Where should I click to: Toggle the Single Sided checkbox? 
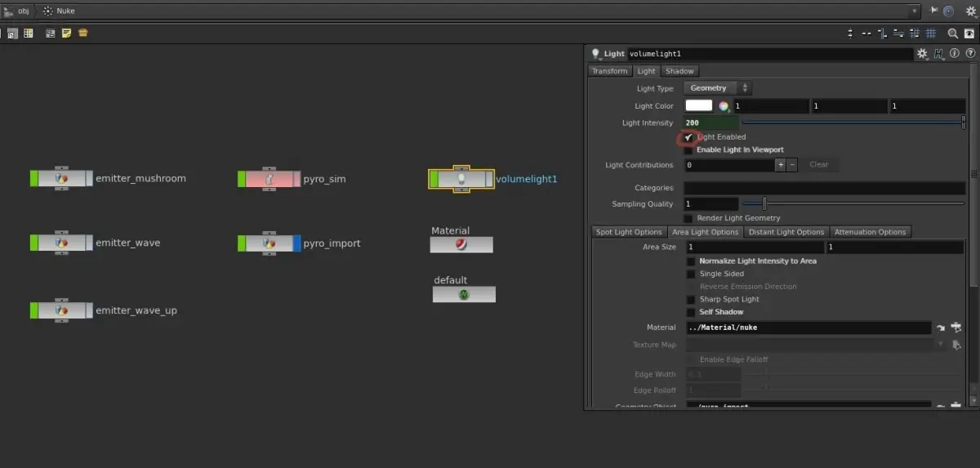click(x=691, y=274)
